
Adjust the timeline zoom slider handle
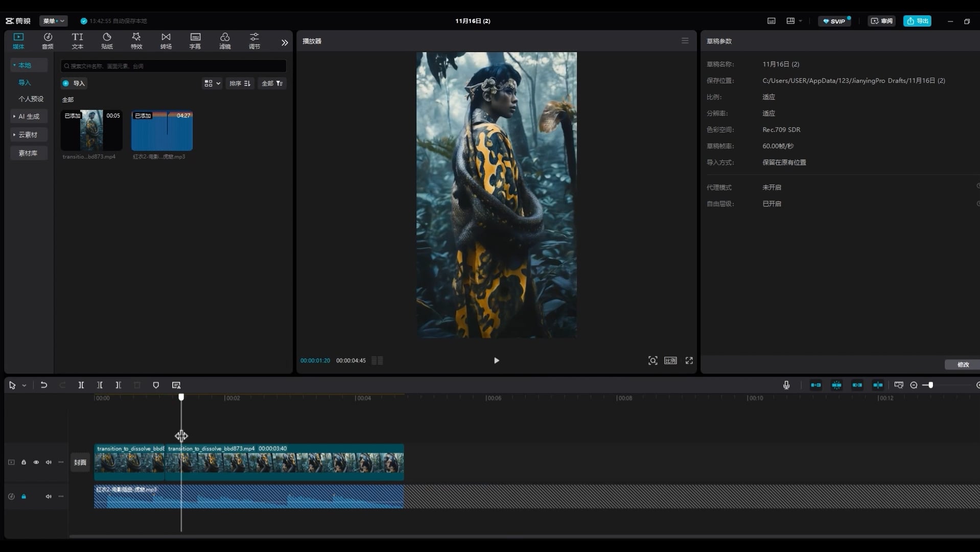click(x=930, y=385)
